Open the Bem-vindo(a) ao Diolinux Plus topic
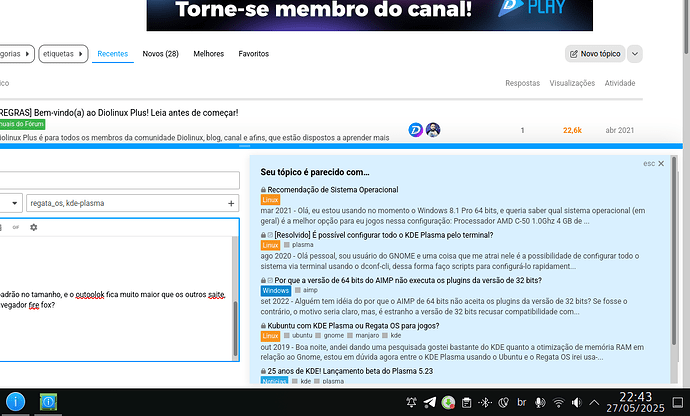The height and width of the screenshot is (416, 690). [x=119, y=113]
